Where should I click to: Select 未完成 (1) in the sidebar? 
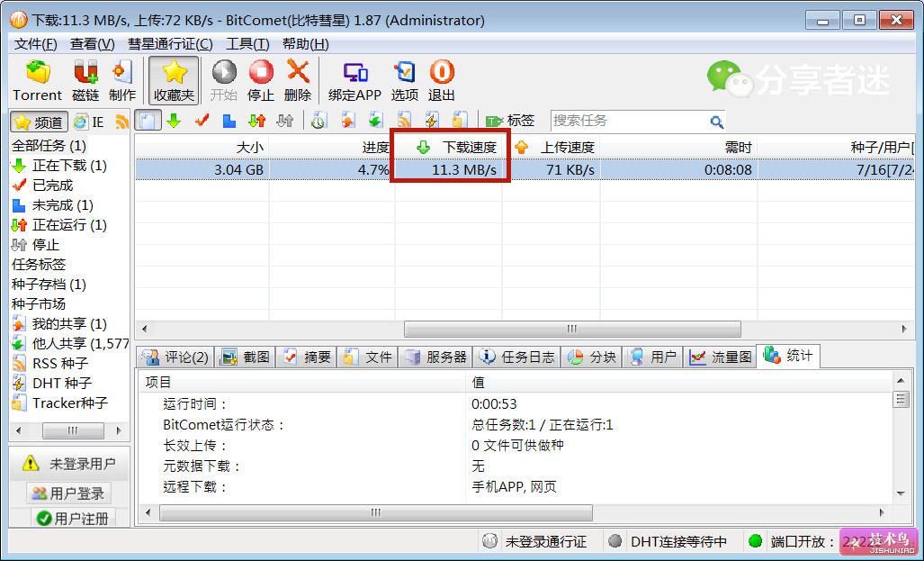[52, 205]
